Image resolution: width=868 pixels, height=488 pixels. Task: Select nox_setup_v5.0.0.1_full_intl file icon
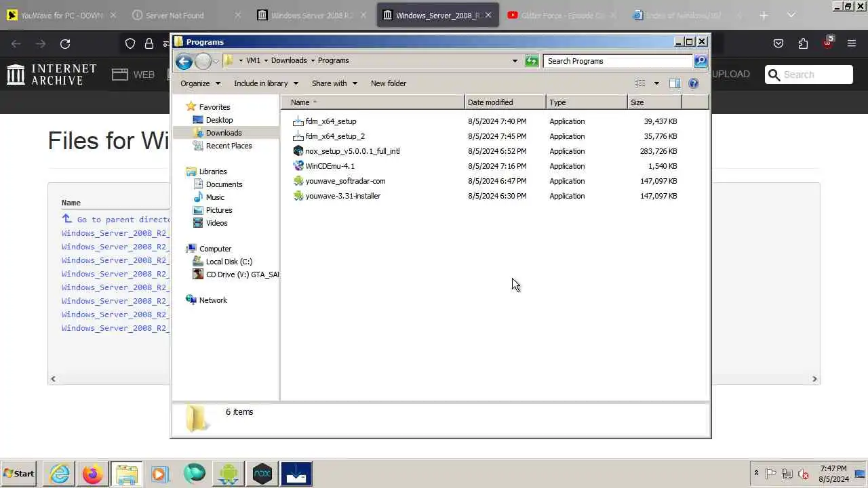pos(298,151)
